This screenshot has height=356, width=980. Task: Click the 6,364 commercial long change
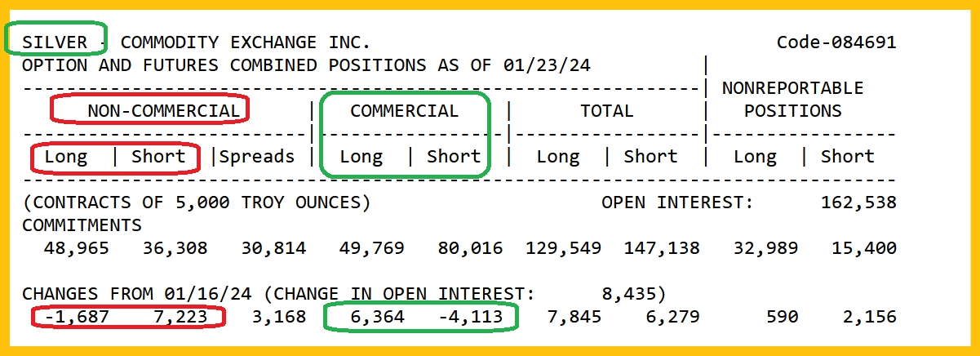376,317
